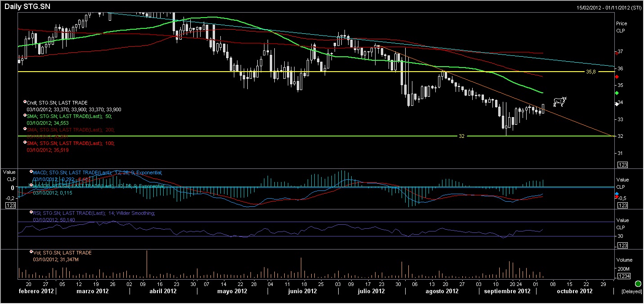Click the marker icon beside the Cndl legend entry
The width and height of the screenshot is (644, 304).
point(25,102)
